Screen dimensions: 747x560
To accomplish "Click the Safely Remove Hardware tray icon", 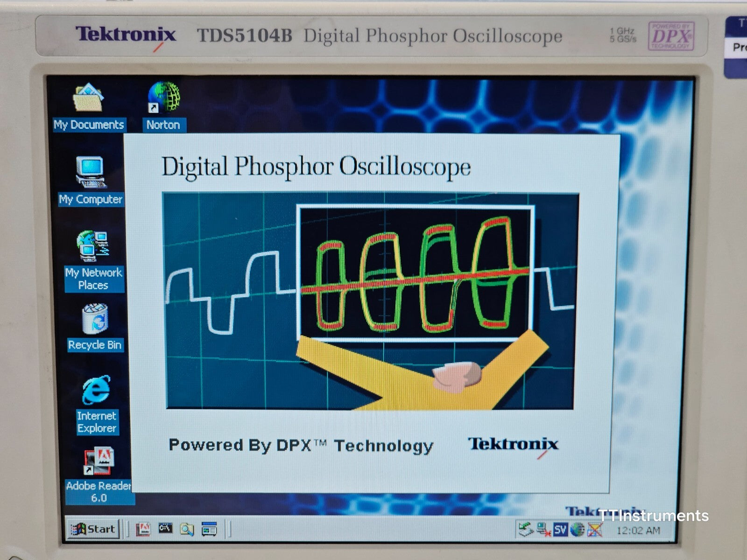I will click(x=525, y=528).
